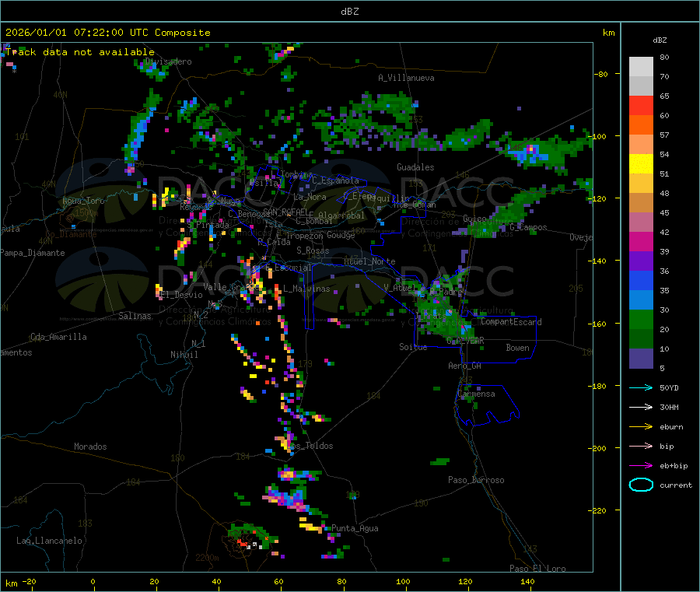
Task: Click the Paso_El_Loro label
Action: tap(537, 569)
